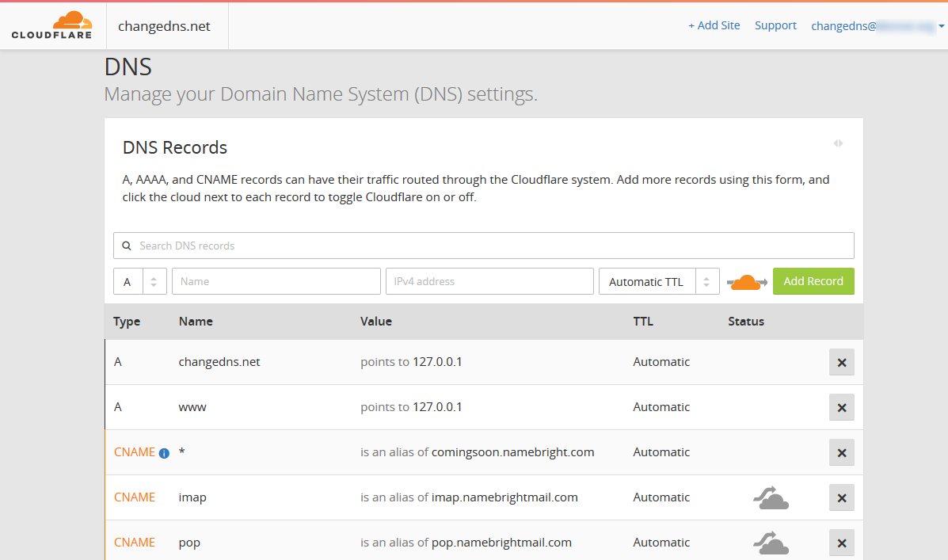This screenshot has width=948, height=560.
Task: Toggle Cloudflare cloud for imap record
Action: pyautogui.click(x=771, y=498)
